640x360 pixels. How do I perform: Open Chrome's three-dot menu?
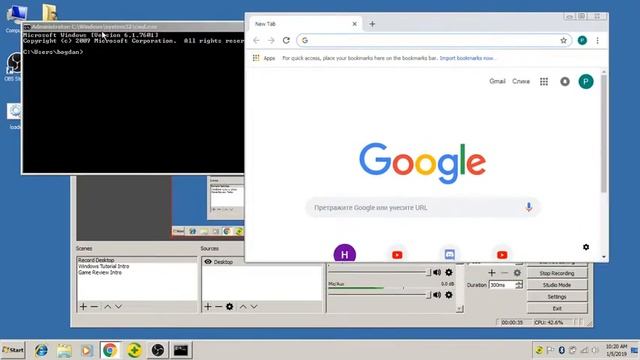click(598, 40)
